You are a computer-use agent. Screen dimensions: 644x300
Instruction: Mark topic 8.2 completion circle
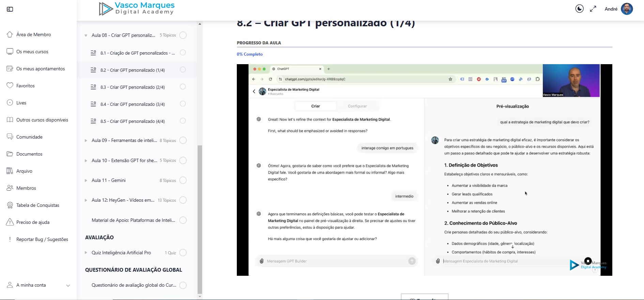[183, 70]
